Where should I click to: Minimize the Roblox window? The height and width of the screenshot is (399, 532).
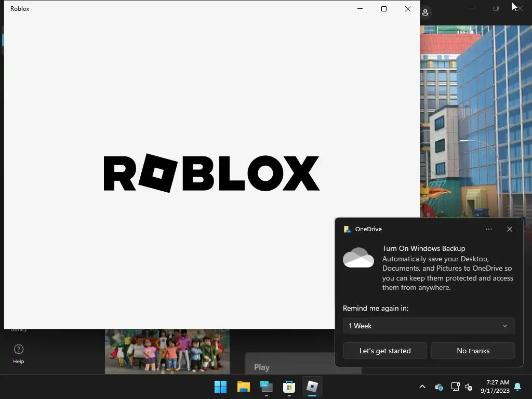(x=360, y=9)
